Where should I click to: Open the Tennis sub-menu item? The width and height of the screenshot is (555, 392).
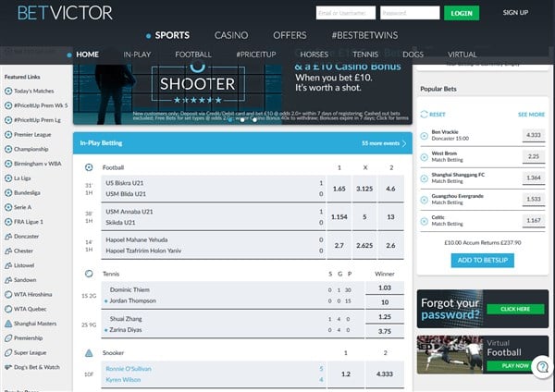[x=365, y=55]
